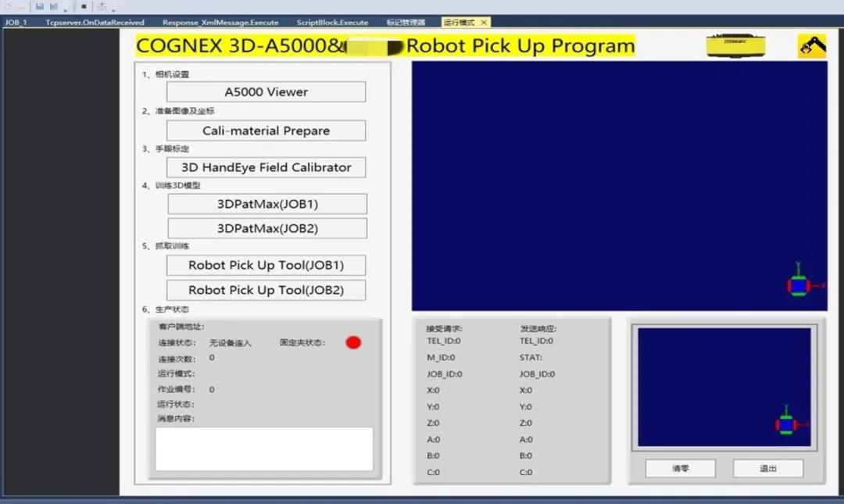Open 3DPatMax(JOB1)

pos(267,203)
